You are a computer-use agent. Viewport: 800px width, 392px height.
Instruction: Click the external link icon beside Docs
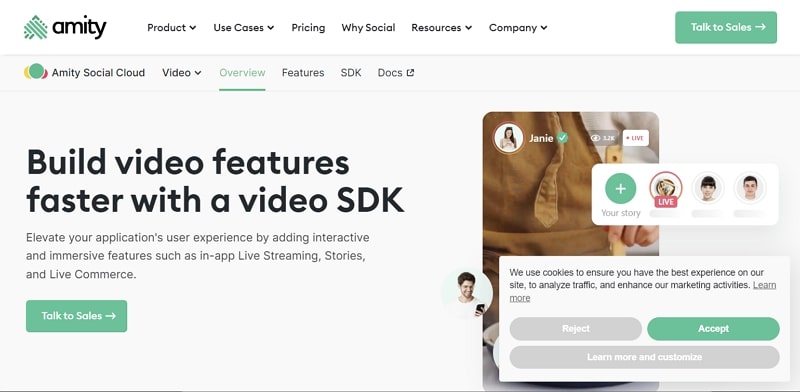point(410,72)
